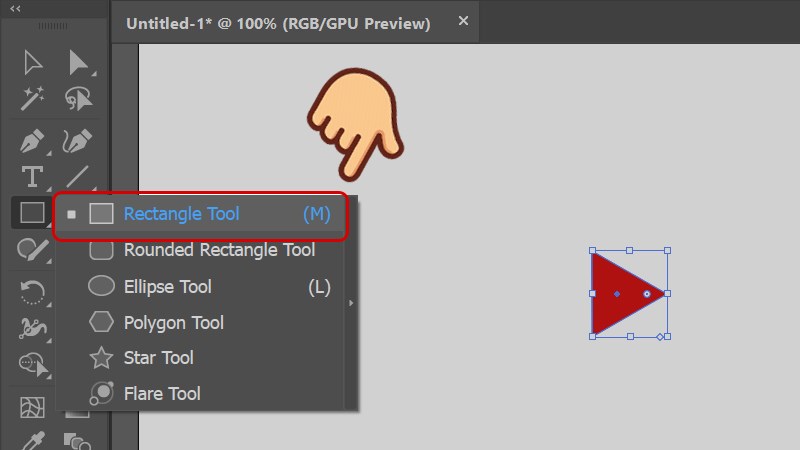
Task: Activate the Pen tool
Action: [33, 140]
